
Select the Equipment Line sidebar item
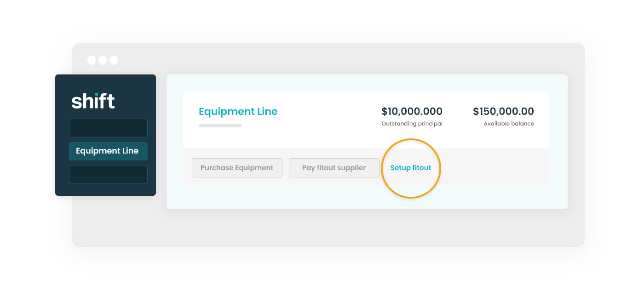click(108, 151)
